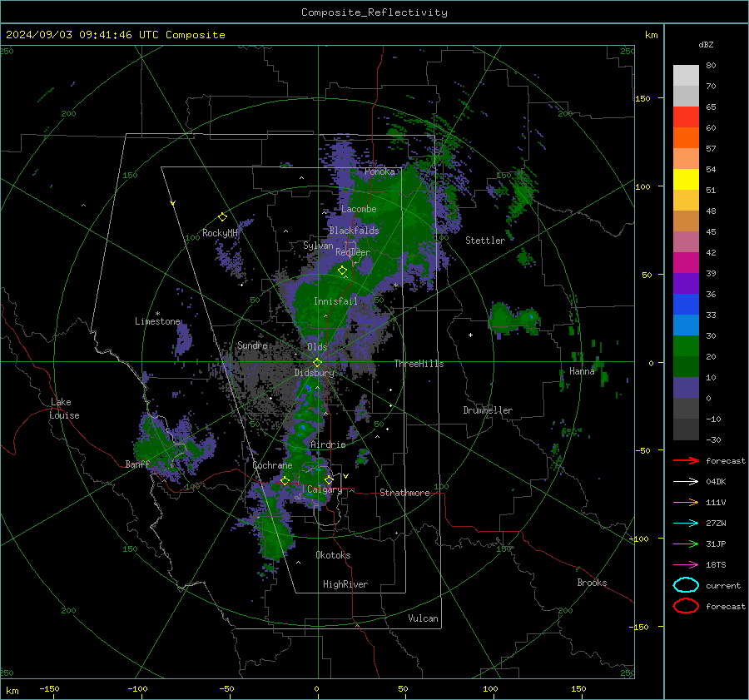749x700 pixels.
Task: Click the white 04DK arrow icon
Action: (686, 482)
